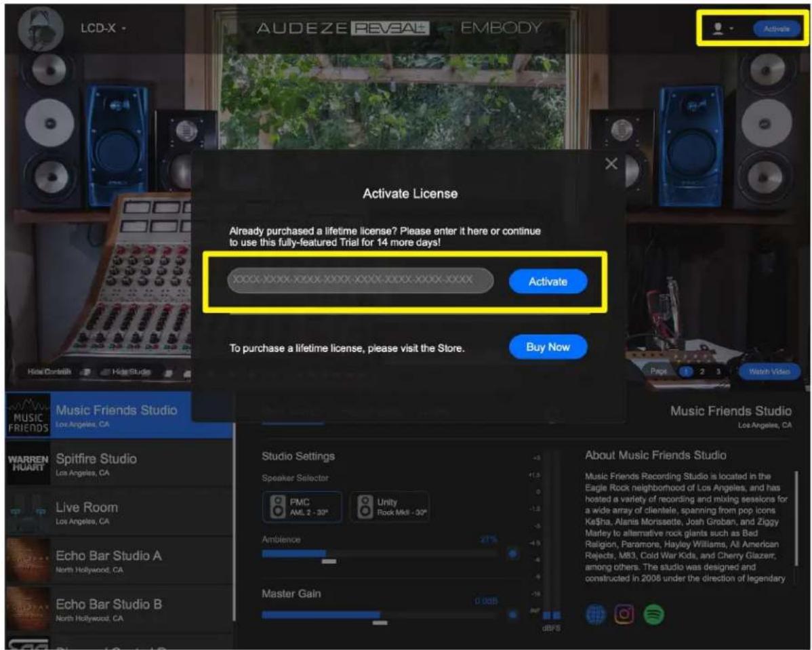Toggle the Ambience reset knob

click(512, 554)
